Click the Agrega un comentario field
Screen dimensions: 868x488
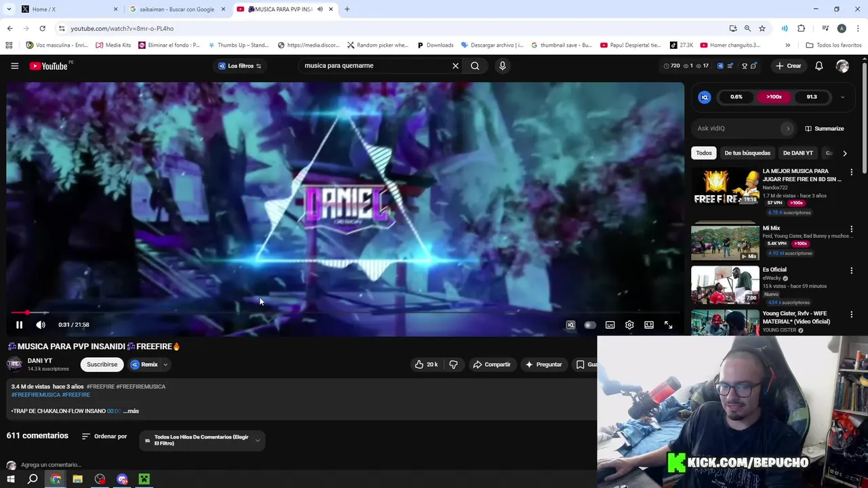(x=51, y=465)
